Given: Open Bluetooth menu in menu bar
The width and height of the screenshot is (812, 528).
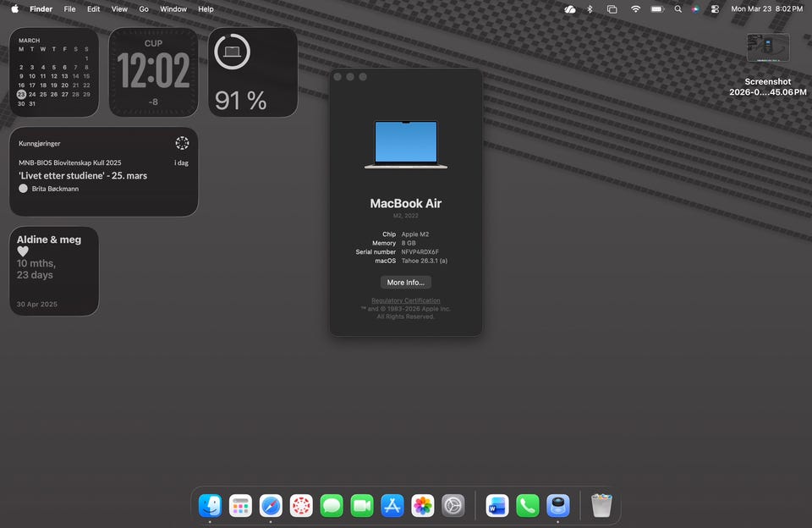Looking at the screenshot, I should click(x=590, y=9).
